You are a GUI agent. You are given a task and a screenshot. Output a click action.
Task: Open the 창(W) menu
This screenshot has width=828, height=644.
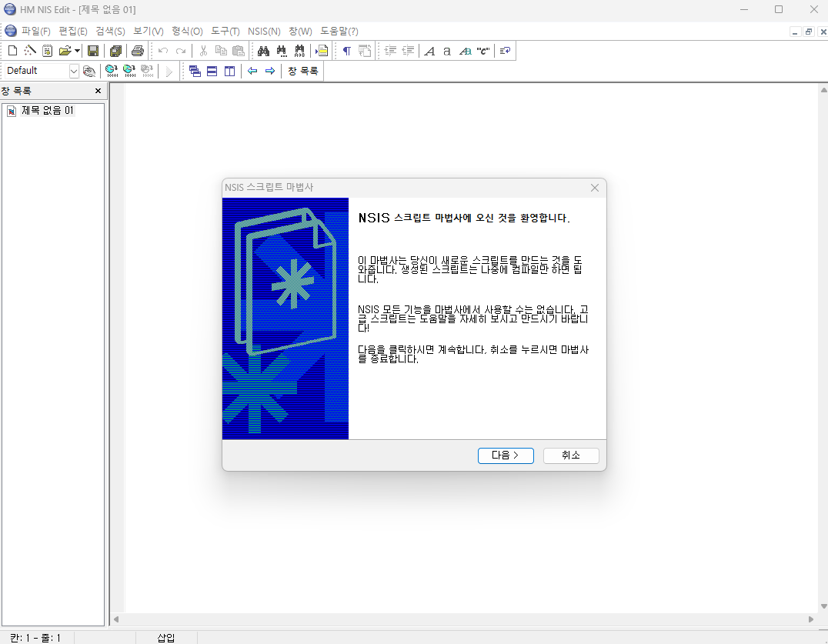point(300,31)
